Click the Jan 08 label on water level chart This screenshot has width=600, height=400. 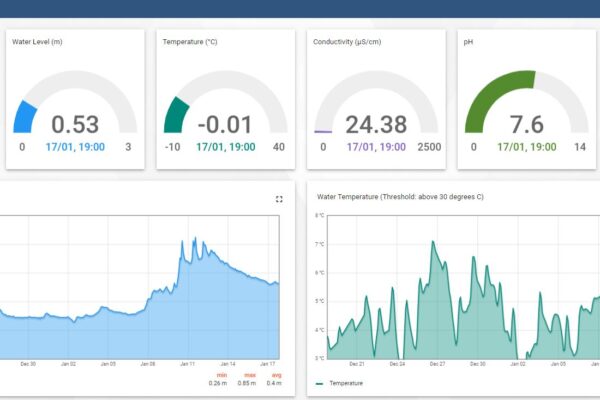pos(148,364)
